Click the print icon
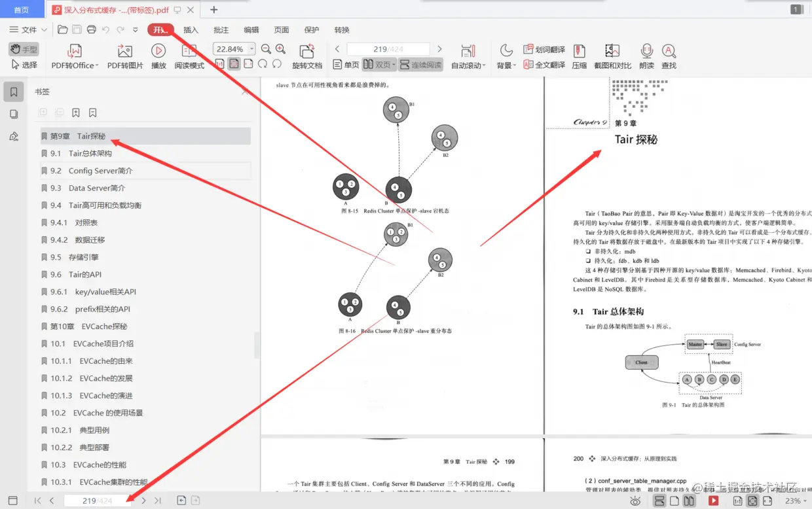The image size is (812, 509). (x=92, y=29)
